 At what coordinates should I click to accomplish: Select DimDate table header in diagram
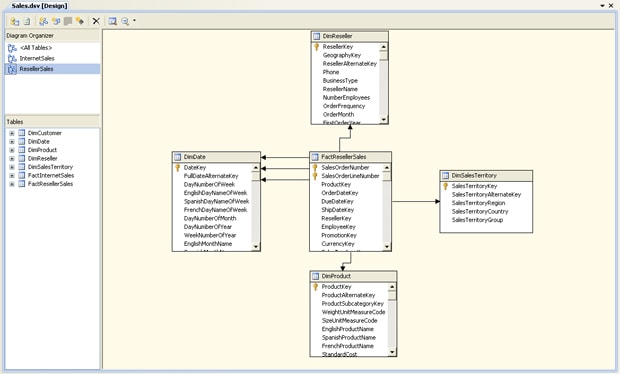click(216, 157)
